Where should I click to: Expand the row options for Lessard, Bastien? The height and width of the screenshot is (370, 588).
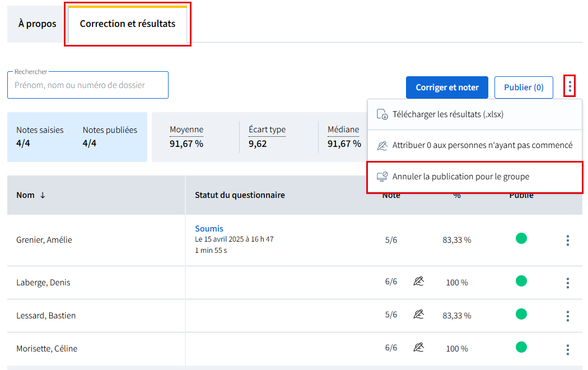point(567,316)
